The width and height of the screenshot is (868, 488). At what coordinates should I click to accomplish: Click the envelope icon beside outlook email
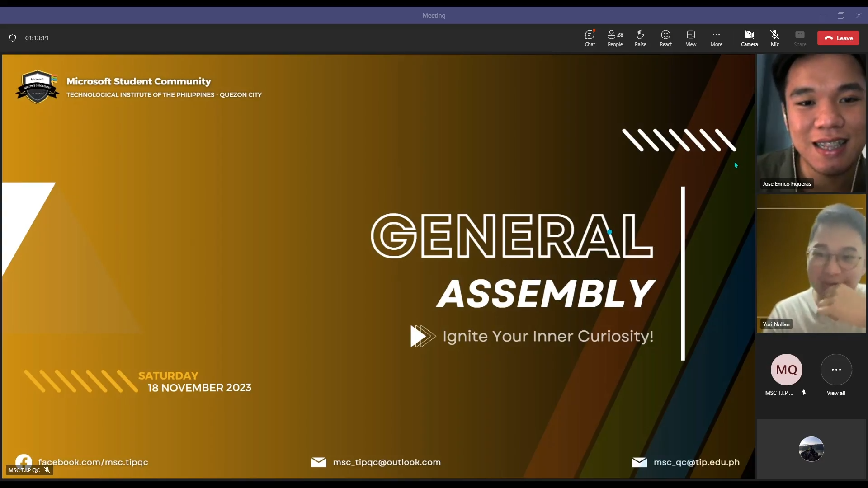coord(319,462)
